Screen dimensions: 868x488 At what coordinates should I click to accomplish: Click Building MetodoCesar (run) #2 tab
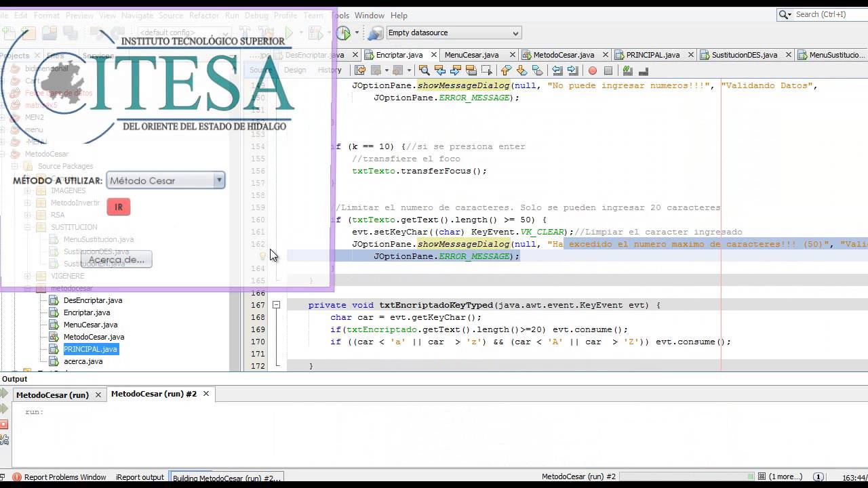226,478
